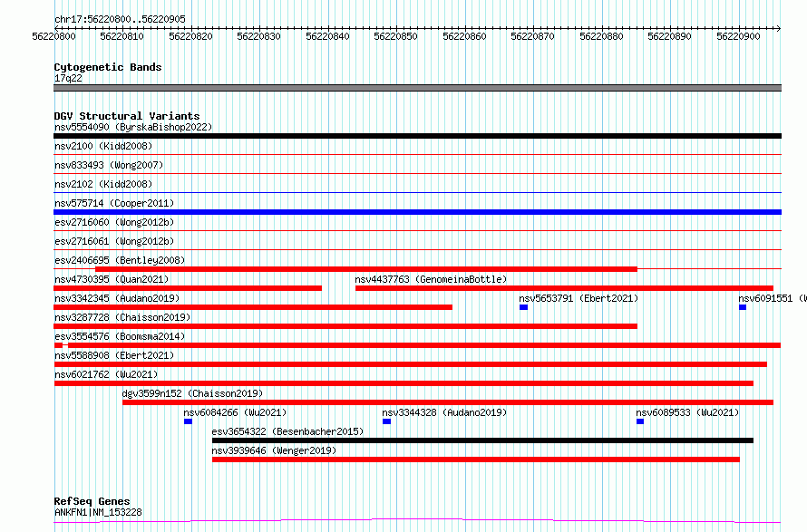Click ruler position 56220810

coord(122,36)
